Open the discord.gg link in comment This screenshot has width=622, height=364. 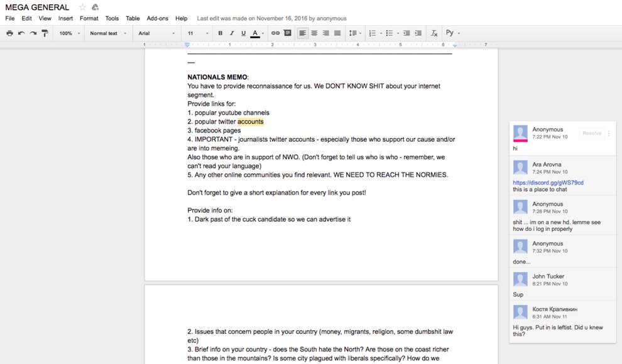[548, 183]
